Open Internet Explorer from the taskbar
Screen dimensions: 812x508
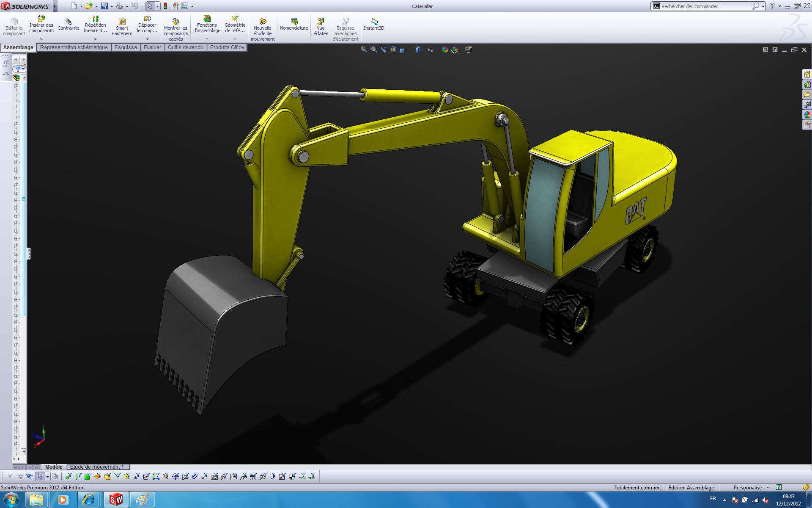[89, 500]
